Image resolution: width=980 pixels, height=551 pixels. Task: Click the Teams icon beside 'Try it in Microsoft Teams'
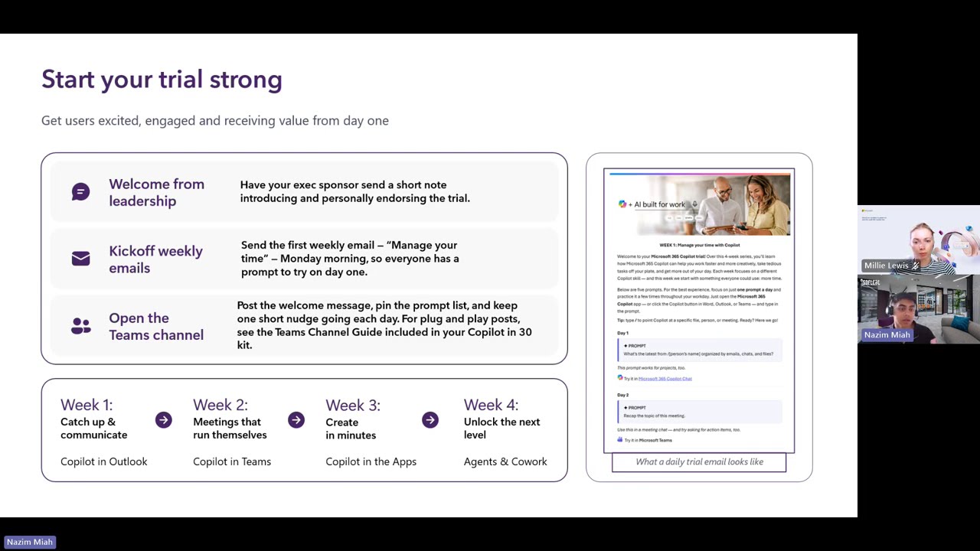point(620,440)
